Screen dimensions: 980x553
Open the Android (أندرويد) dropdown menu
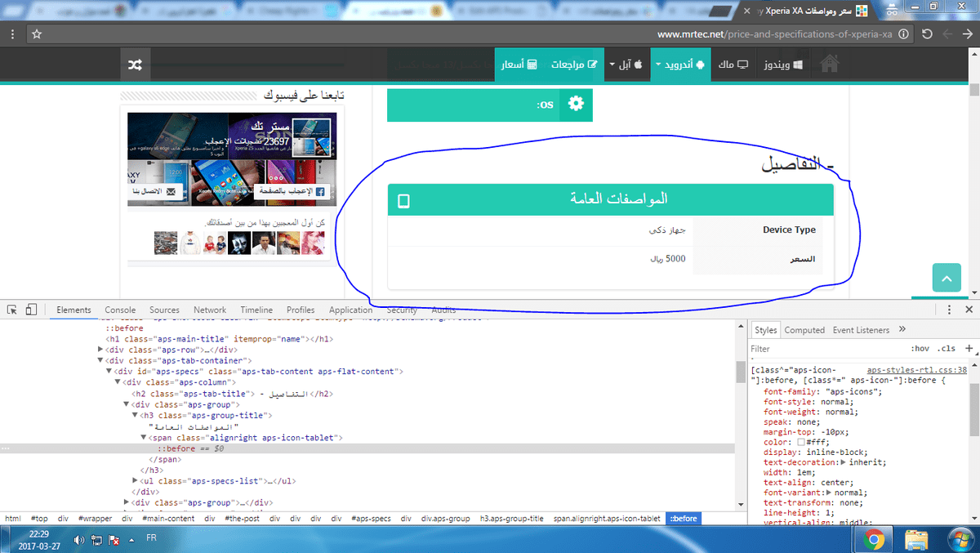pos(680,64)
